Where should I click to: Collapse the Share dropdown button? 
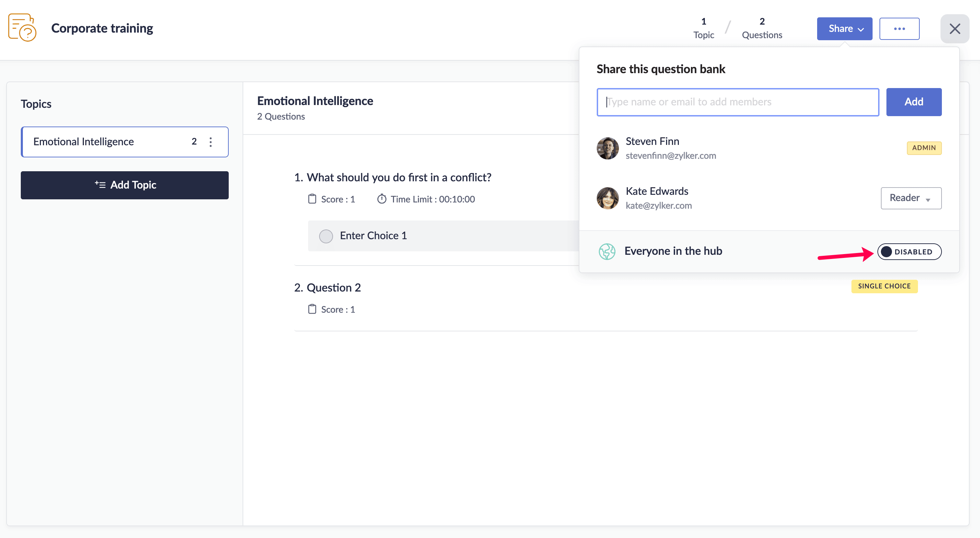844,28
